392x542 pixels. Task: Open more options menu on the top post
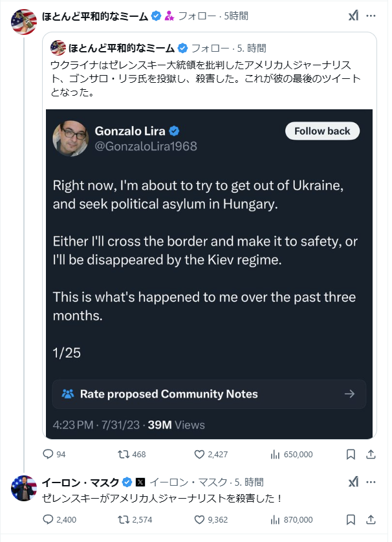point(371,16)
